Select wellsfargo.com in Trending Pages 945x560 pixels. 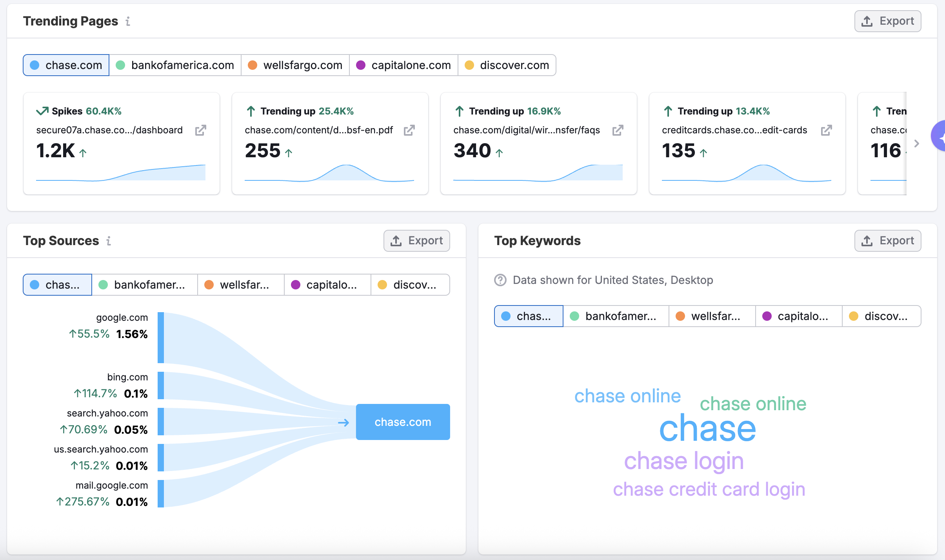coord(295,65)
